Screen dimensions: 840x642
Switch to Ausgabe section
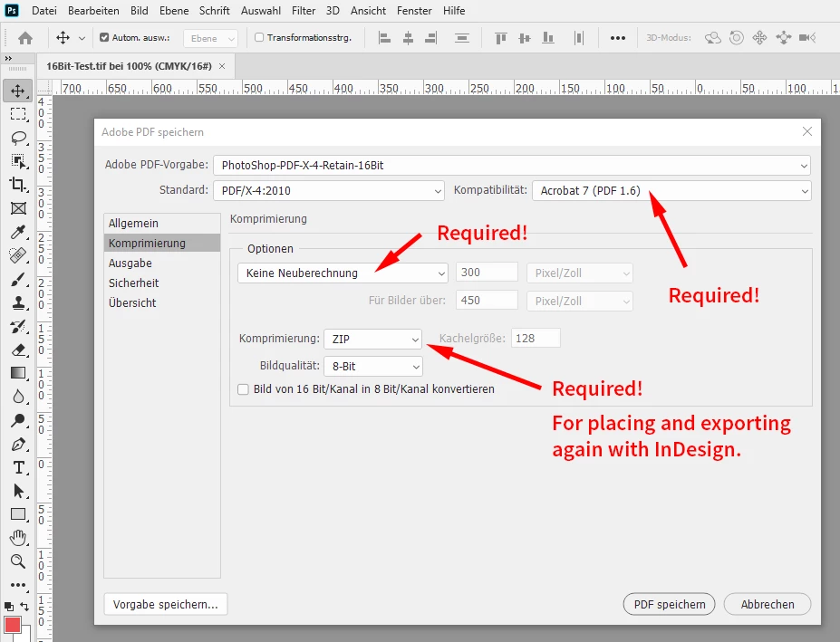162,263
